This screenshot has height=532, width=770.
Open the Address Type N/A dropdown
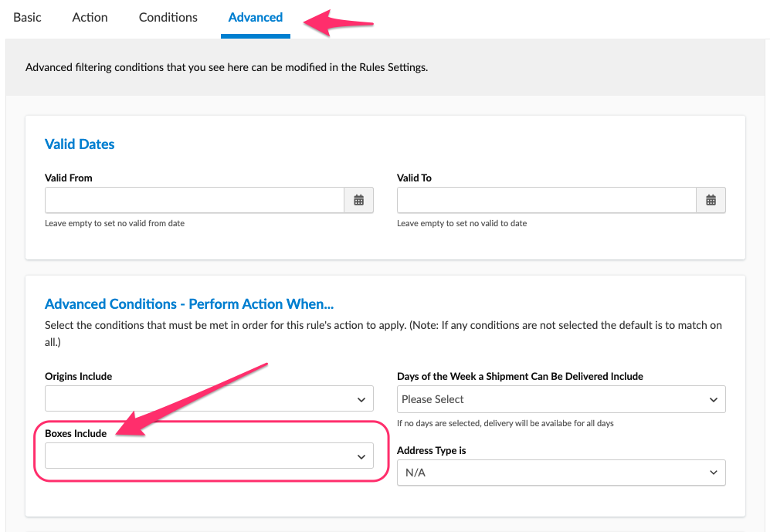[x=552, y=473]
